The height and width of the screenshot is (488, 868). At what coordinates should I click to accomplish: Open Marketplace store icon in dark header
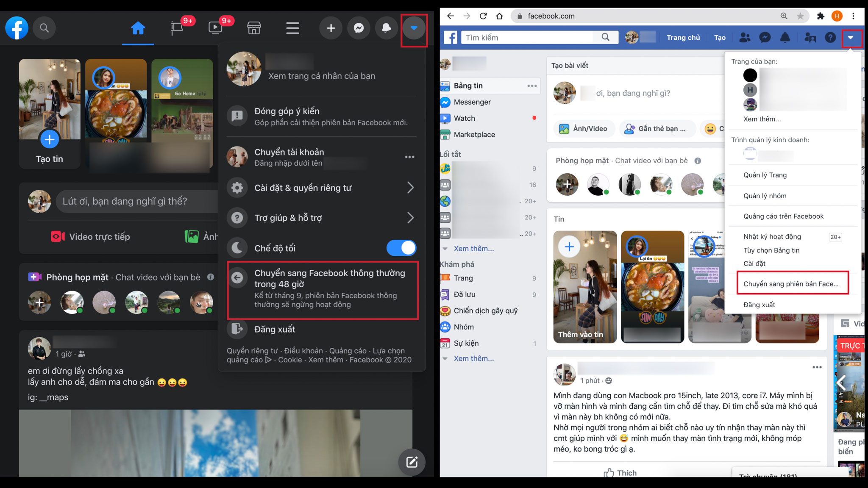(x=254, y=28)
